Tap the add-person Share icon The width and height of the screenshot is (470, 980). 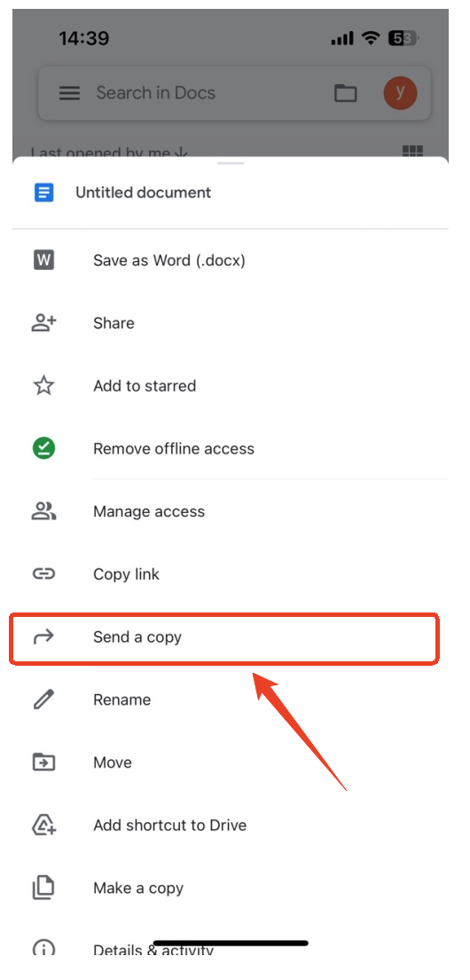coord(43,323)
